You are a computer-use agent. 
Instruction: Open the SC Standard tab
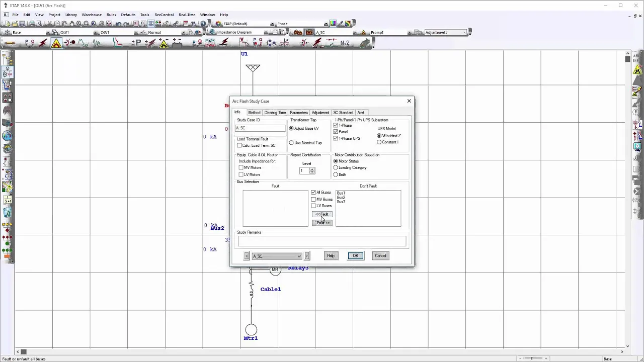(343, 113)
